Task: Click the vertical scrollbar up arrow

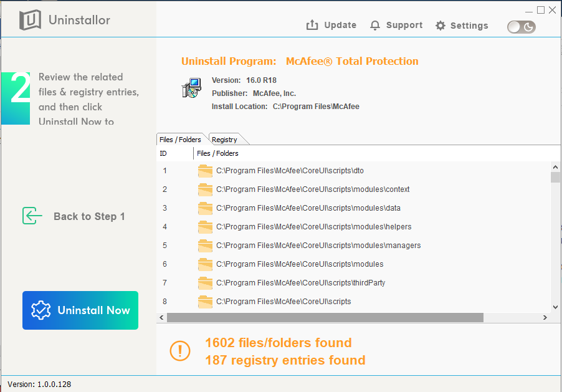Action: point(555,167)
